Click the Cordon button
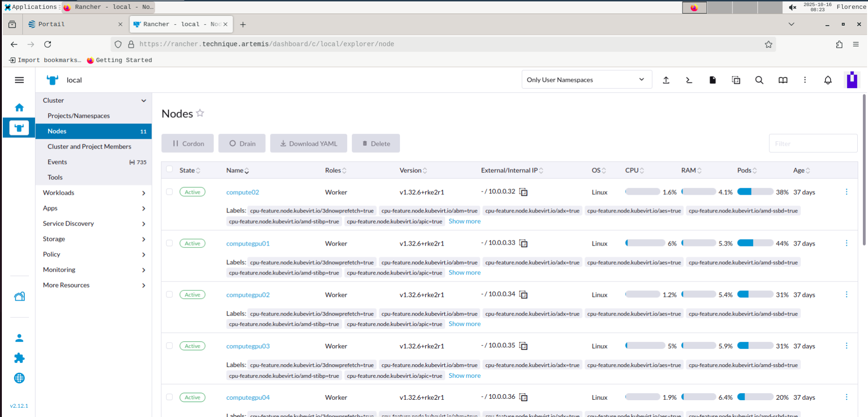Screen dimensions: 868x417 click(x=188, y=143)
